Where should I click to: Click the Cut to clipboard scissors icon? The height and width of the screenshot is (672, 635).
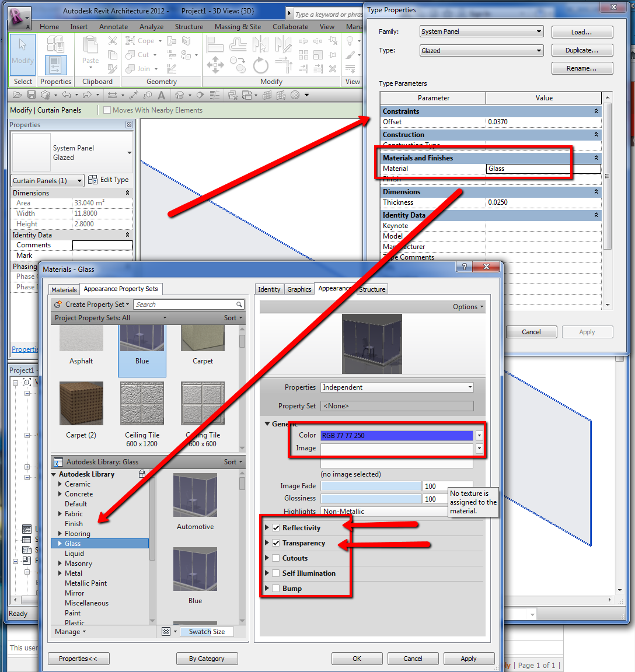pyautogui.click(x=112, y=41)
